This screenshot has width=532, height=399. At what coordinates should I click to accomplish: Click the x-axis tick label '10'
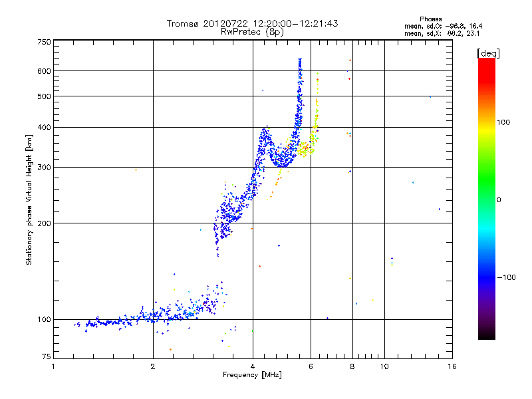384,366
